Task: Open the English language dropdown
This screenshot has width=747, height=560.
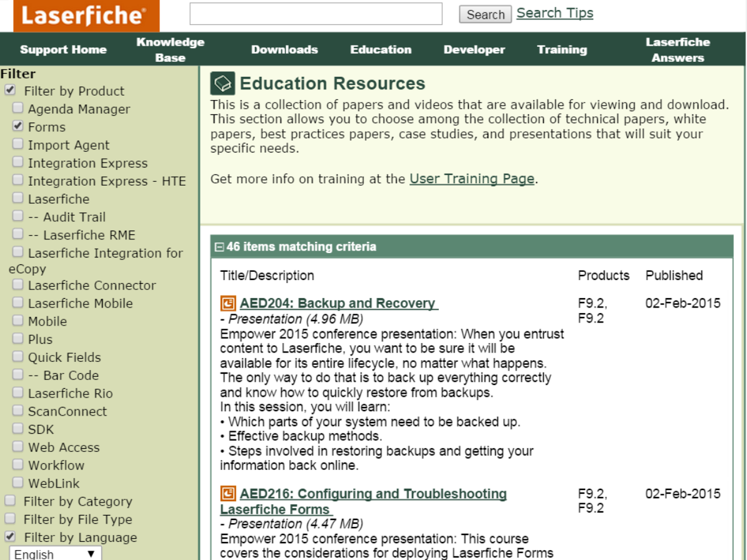Action: [x=55, y=554]
